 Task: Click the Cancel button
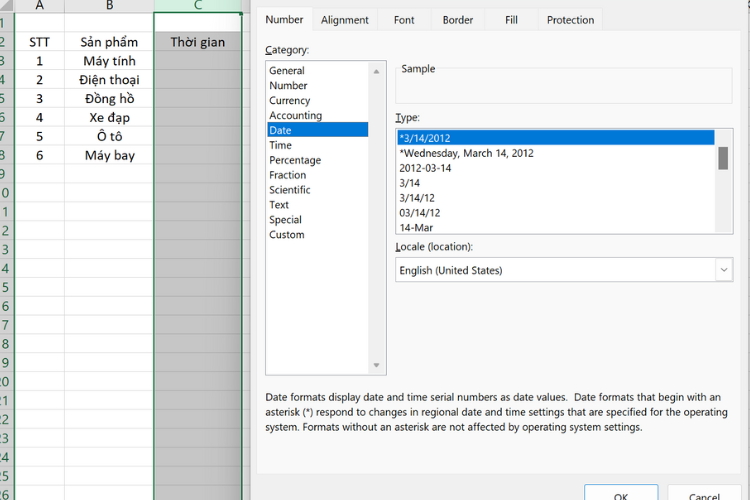[x=705, y=495]
